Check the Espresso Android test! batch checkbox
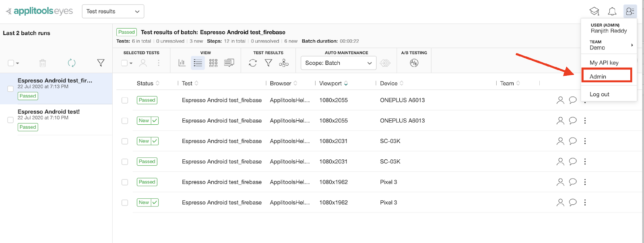 coord(10,120)
